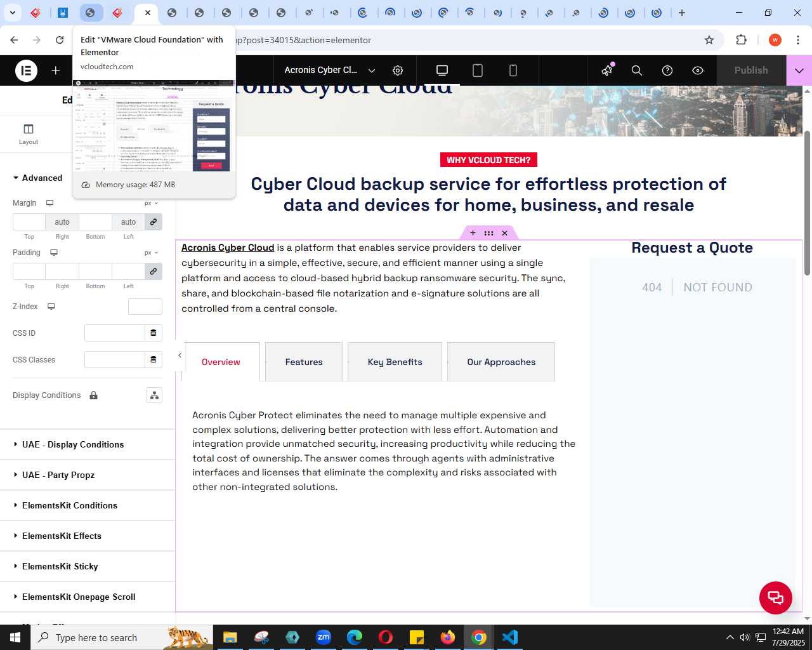This screenshot has width=812, height=650.
Task: Open page settings gear icon
Action: pos(398,70)
